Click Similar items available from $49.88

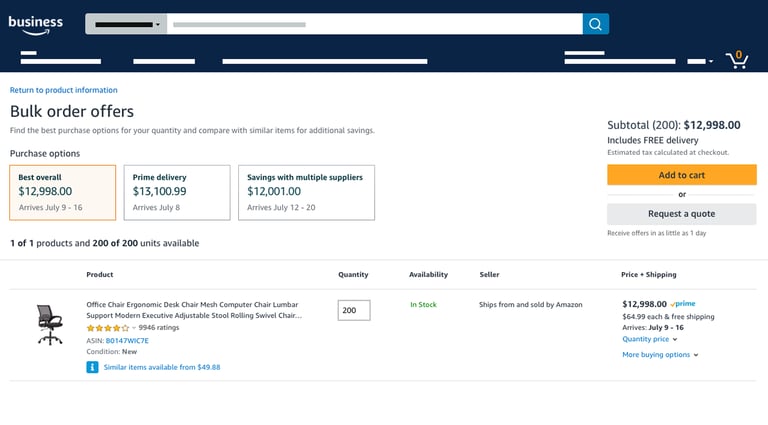click(162, 367)
